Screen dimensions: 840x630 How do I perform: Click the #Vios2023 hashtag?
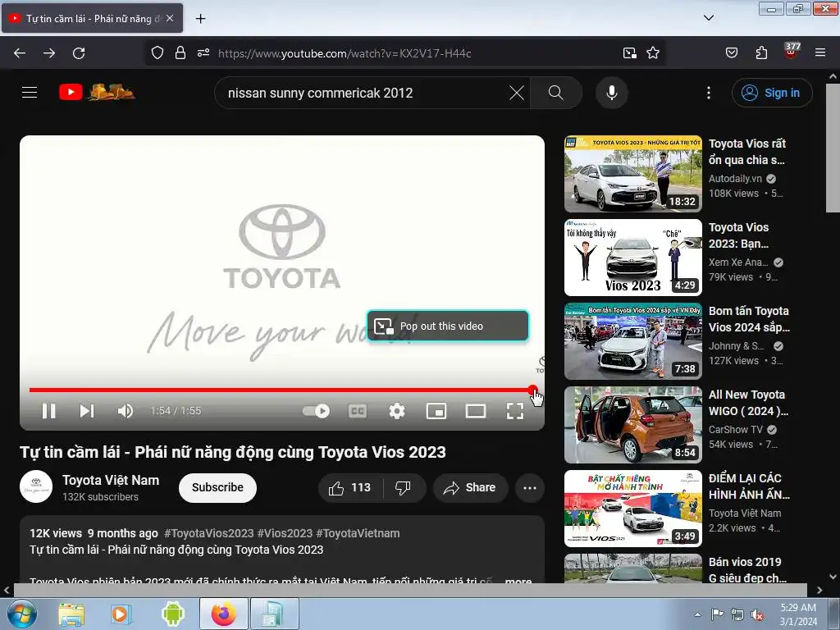(x=285, y=533)
